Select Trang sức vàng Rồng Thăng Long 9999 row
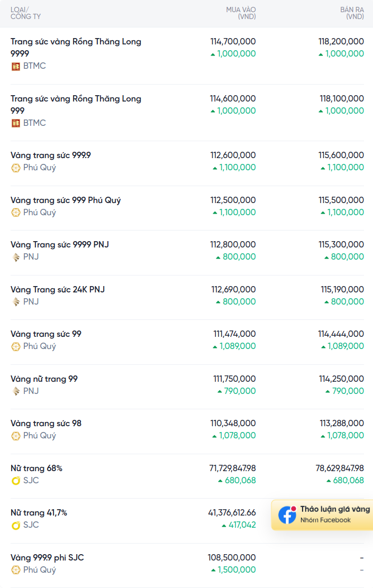Screen dimensions: 373x588 click(187, 56)
